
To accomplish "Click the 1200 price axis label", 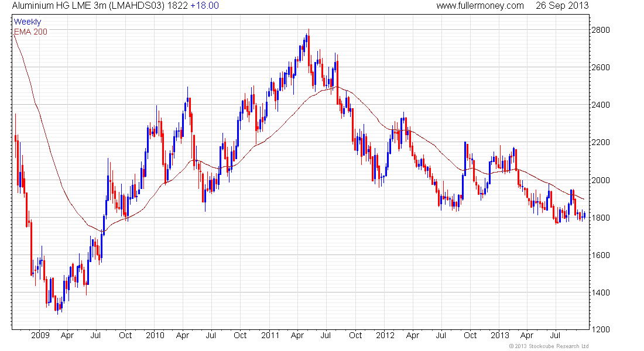I will point(601,330).
